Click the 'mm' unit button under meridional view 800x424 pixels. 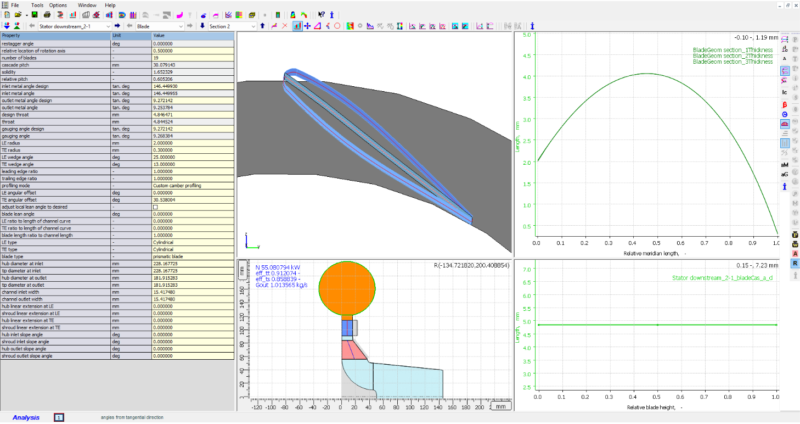click(501, 406)
